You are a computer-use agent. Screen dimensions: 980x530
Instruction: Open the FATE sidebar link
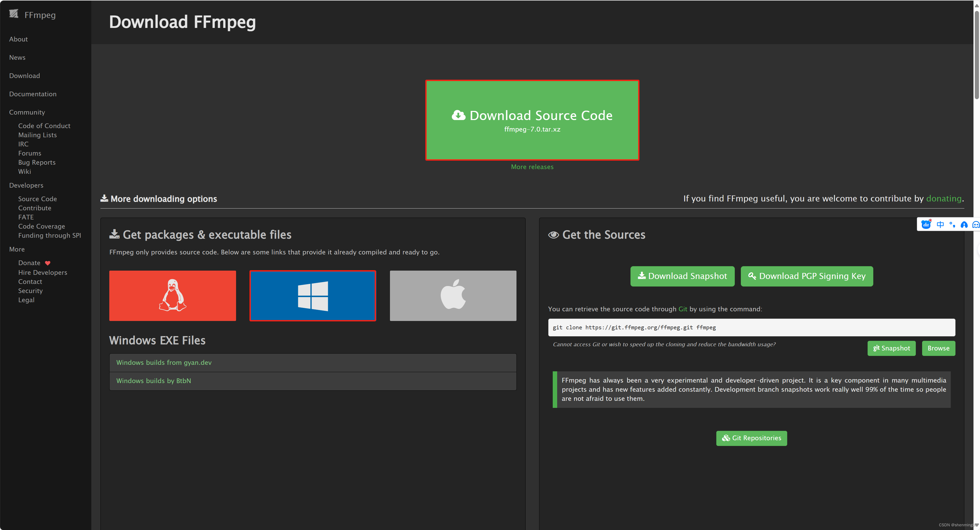[x=26, y=217]
